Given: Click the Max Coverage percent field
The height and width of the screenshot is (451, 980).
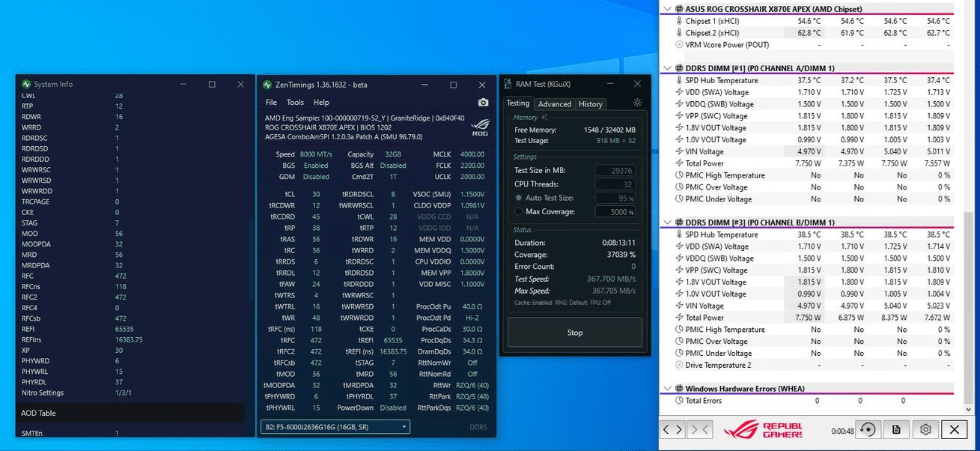Looking at the screenshot, I should pos(615,212).
